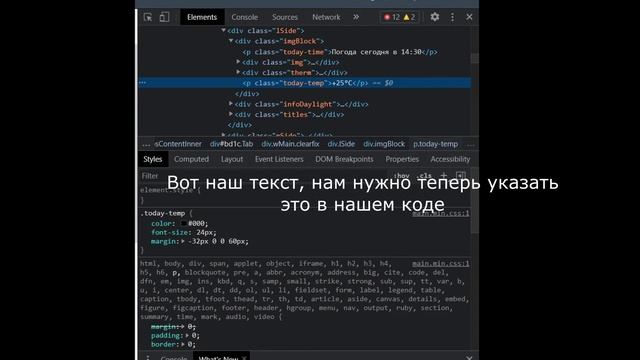Image resolution: width=640 pixels, height=360 pixels.
Task: Open the more tabs chevron
Action: pos(356,17)
